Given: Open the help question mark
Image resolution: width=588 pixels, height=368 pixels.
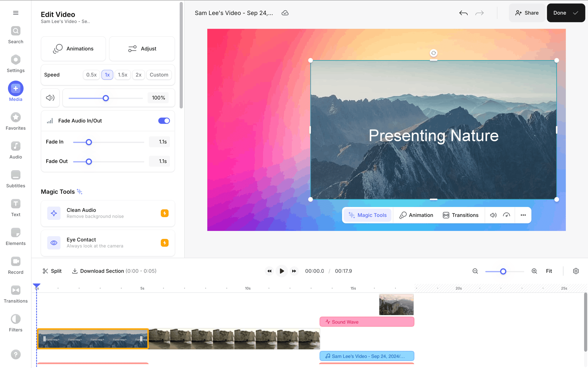Looking at the screenshot, I should click(x=16, y=355).
